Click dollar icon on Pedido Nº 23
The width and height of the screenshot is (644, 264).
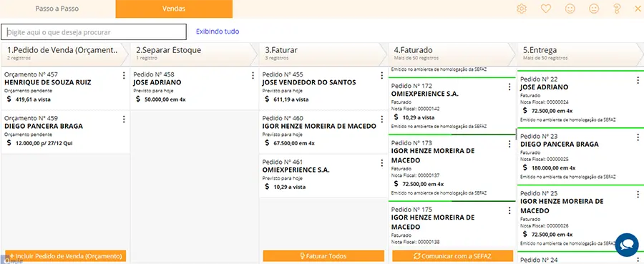coord(525,167)
